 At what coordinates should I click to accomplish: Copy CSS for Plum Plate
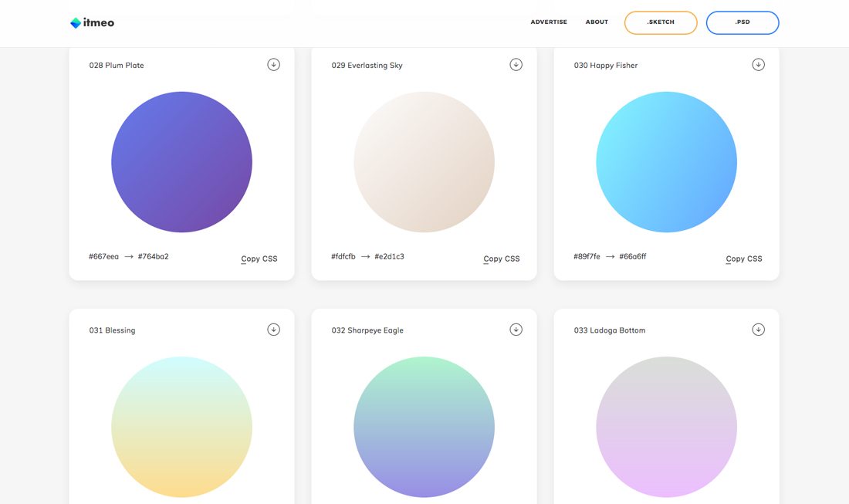coord(259,259)
